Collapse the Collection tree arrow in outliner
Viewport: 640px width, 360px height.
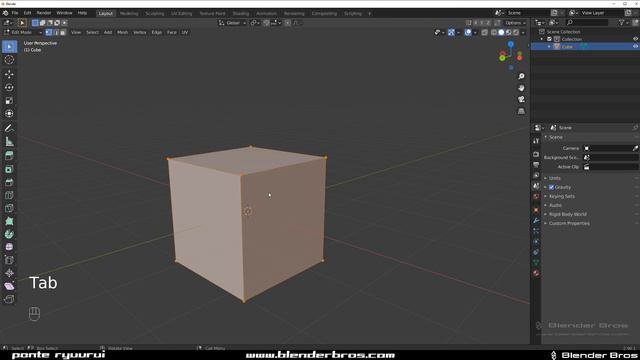click(542, 39)
